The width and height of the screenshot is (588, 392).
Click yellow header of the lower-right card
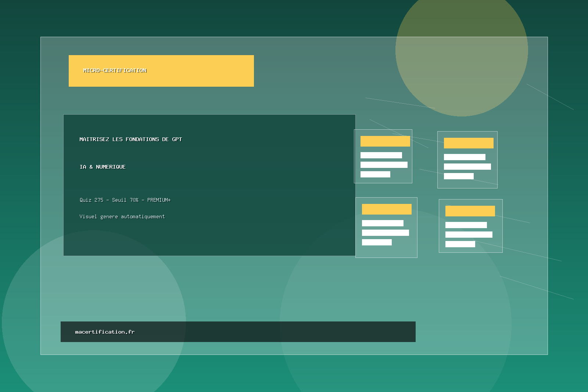pyautogui.click(x=470, y=211)
